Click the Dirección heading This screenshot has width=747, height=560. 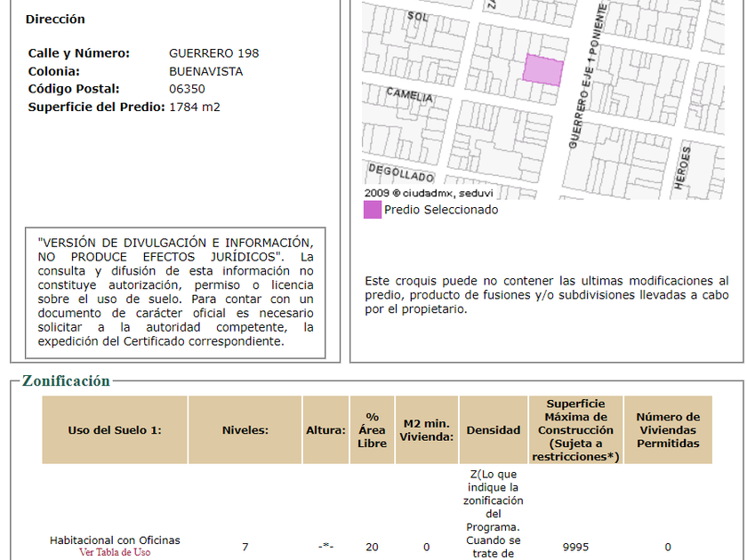(x=55, y=20)
